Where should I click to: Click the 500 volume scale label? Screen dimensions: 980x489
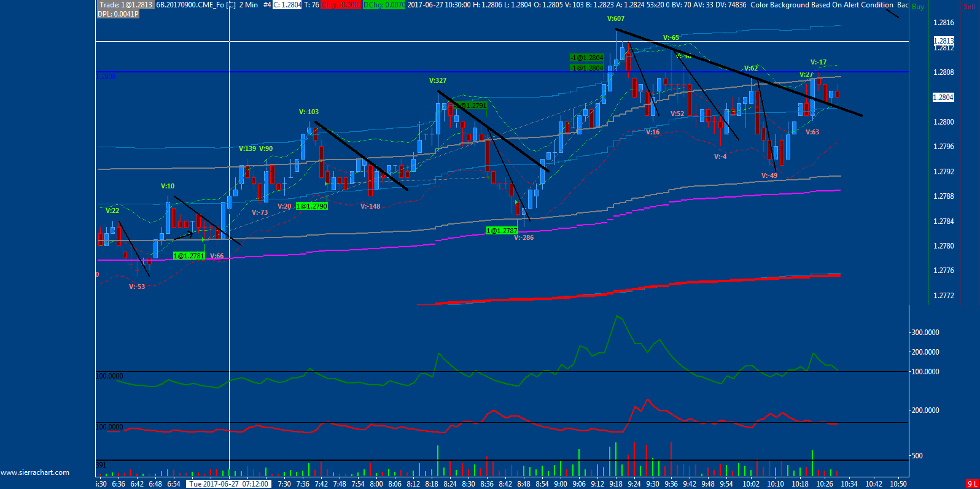point(917,455)
